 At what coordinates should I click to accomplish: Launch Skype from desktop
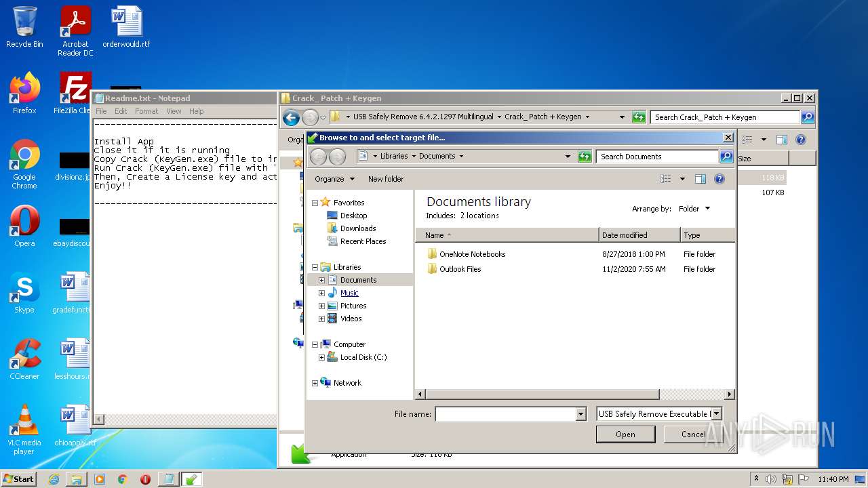24,293
